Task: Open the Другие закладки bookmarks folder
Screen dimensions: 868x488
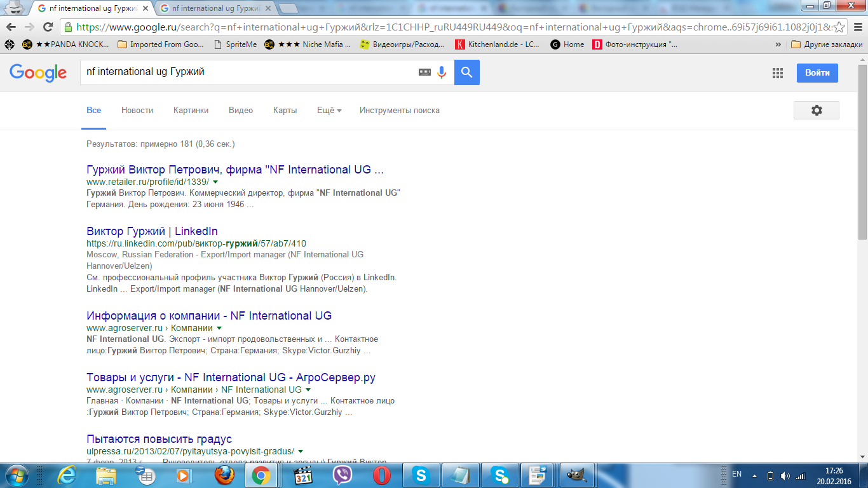Action: (827, 44)
